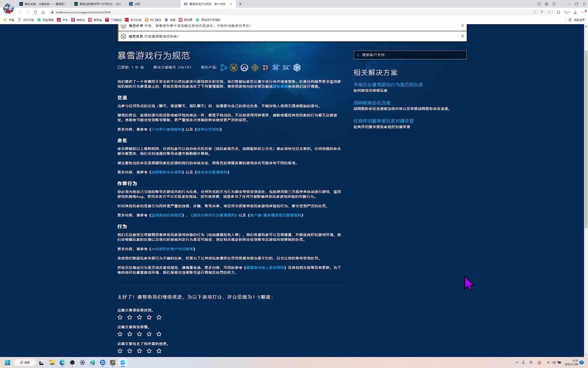588x368 pixels.
Task: Open the 阅读清单 reading list
Action: point(577,20)
